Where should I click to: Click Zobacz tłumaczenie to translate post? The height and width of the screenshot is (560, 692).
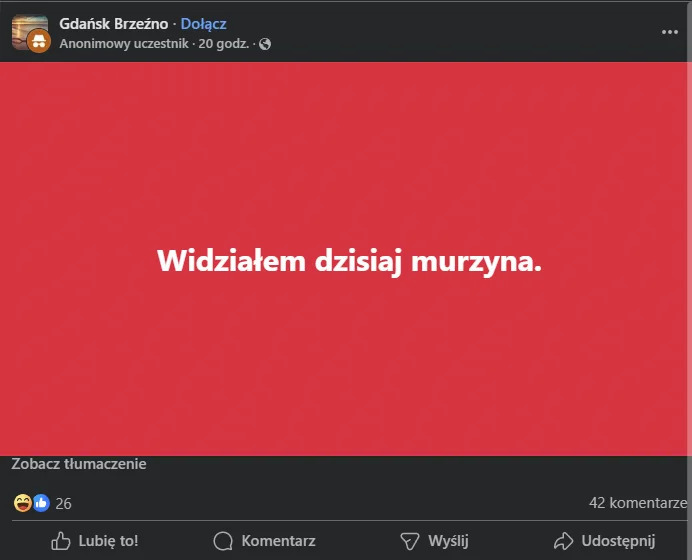(79, 464)
